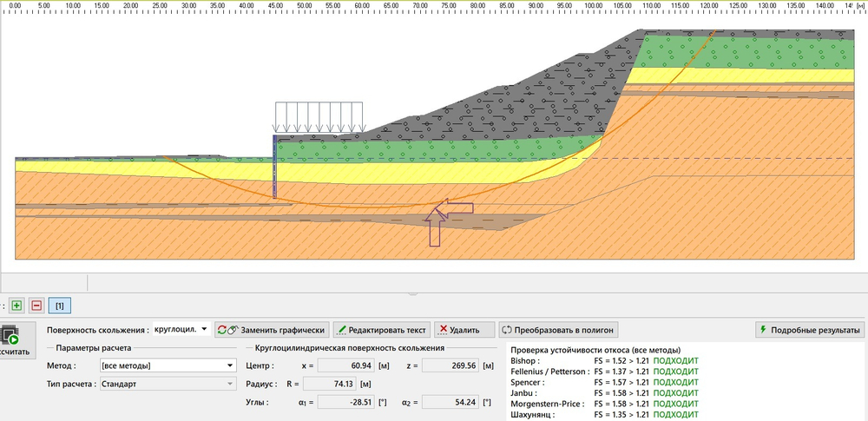Click Заменить графически to redraw slip surface
Image resolution: width=868 pixels, height=421 pixels.
(x=273, y=330)
